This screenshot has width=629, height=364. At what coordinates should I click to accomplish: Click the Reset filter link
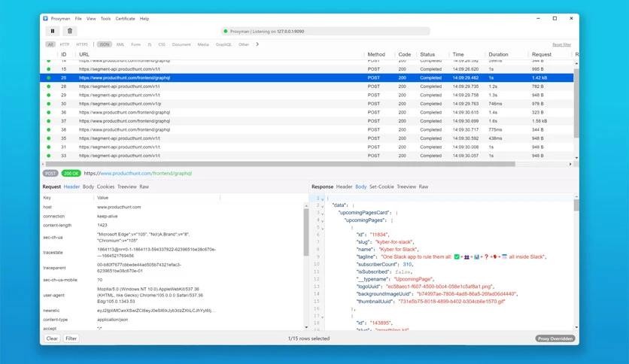point(561,44)
